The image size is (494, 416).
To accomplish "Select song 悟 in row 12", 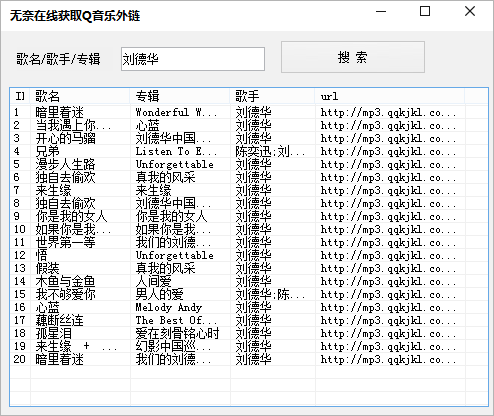I will pos(42,255).
